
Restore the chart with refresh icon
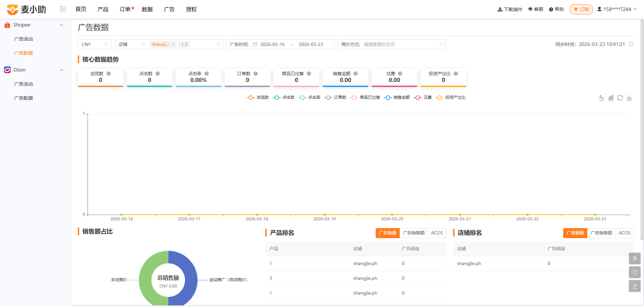coord(620,98)
